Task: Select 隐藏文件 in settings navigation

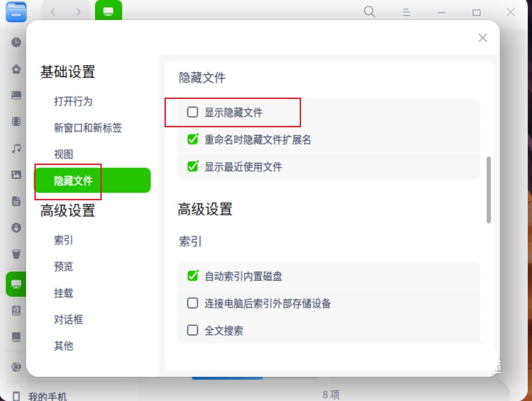Action: click(92, 180)
